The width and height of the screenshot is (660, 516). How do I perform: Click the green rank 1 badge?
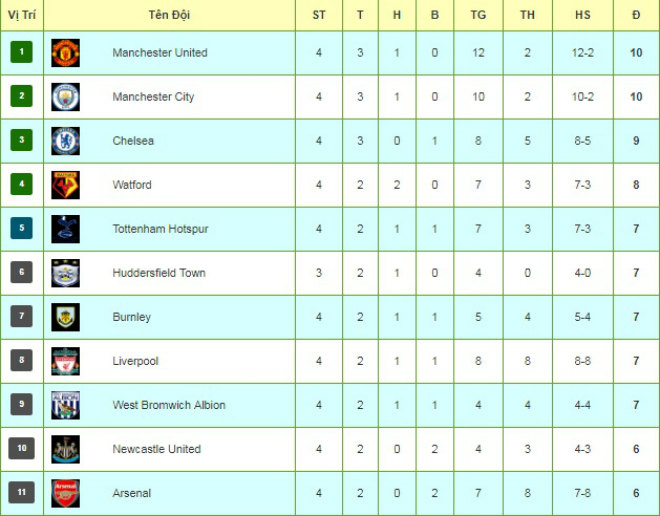[22, 52]
